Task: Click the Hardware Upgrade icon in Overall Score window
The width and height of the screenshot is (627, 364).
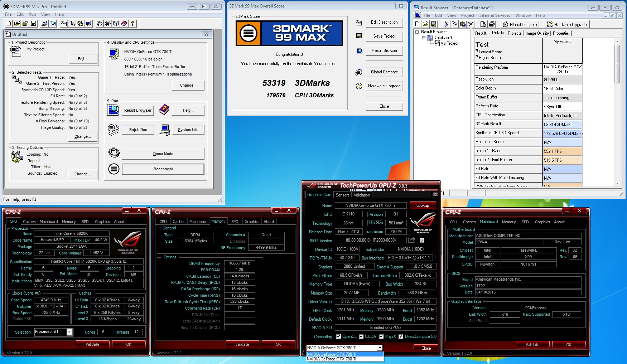Action: pos(359,86)
